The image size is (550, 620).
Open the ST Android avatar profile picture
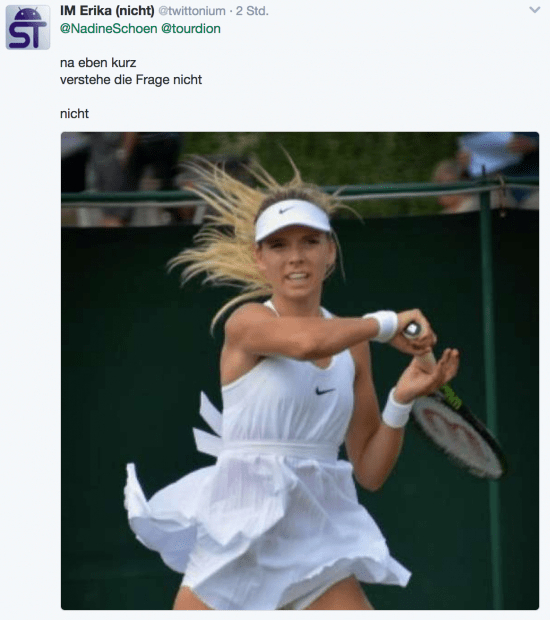[28, 27]
